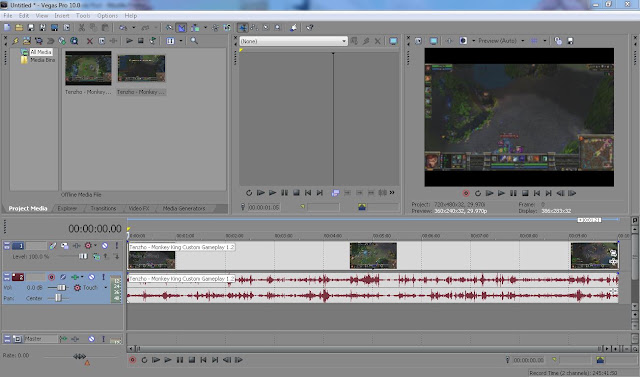Switch to the Media Generators tab
Screen dimensions: 640x377
pyautogui.click(x=184, y=208)
